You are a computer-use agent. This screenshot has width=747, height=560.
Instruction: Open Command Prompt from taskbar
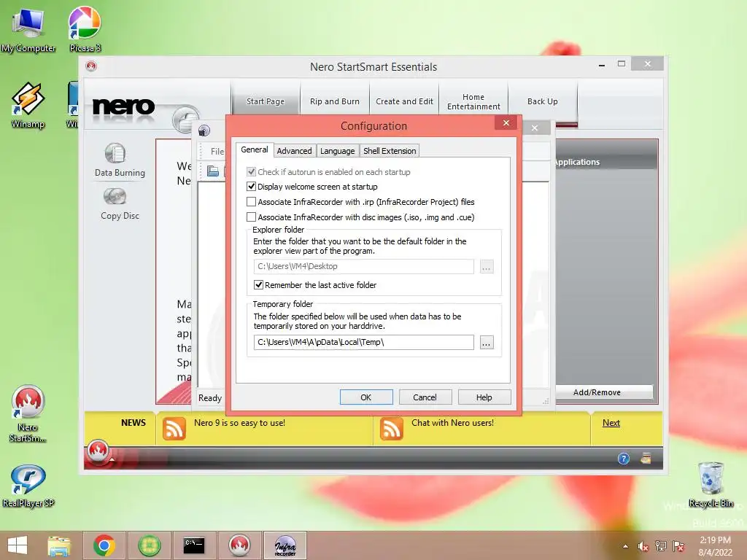[194, 545]
